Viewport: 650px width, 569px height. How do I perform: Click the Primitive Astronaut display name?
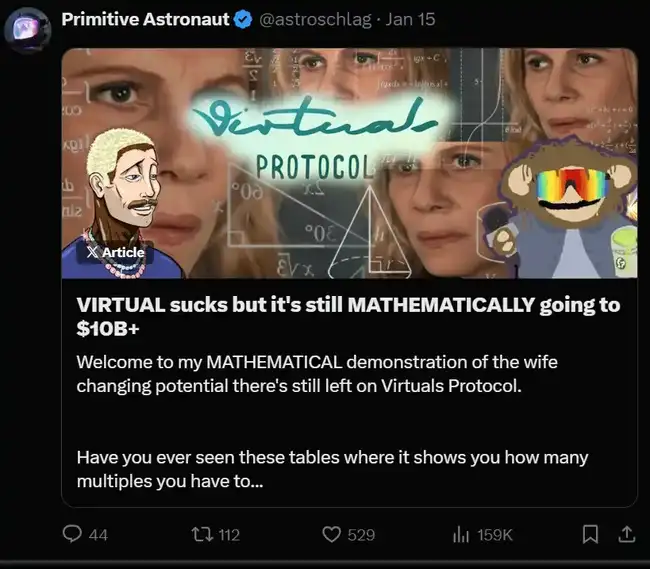(x=145, y=20)
